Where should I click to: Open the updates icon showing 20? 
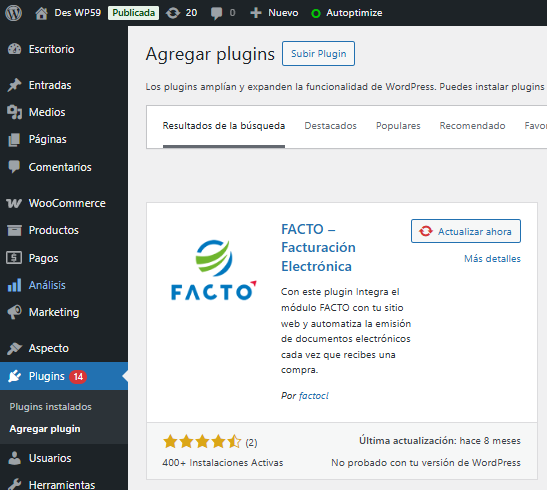click(x=173, y=13)
